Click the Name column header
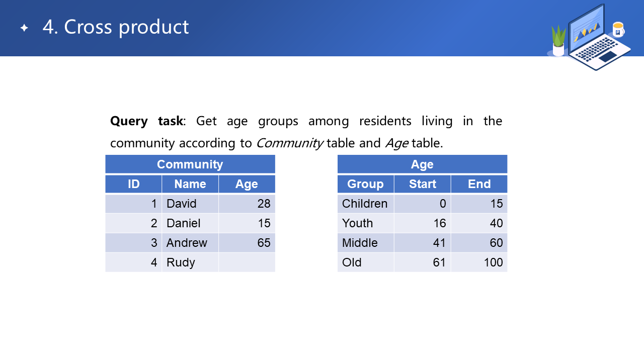Image resolution: width=644 pixels, height=362 pixels. point(190,184)
